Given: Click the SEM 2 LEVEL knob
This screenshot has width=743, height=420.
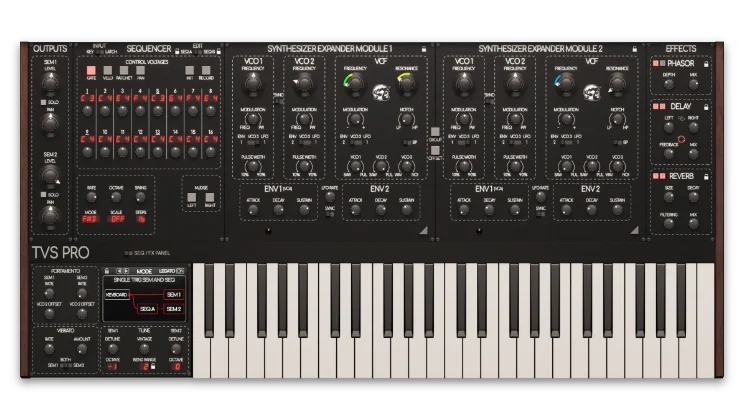Looking at the screenshot, I should pyautogui.click(x=50, y=175).
